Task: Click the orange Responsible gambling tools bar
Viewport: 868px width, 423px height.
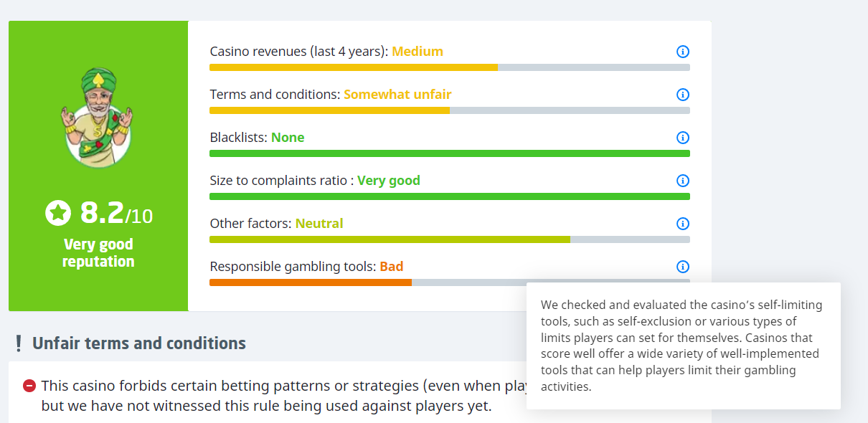Action: point(310,282)
